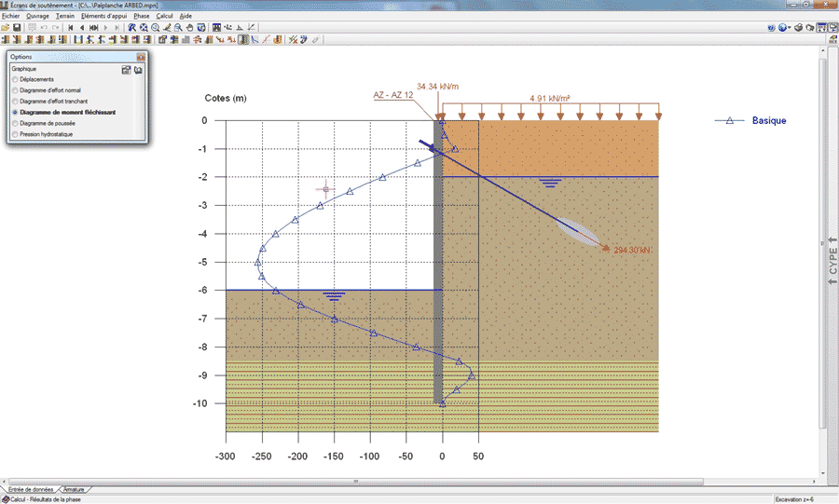Switch to the Entrée de données tab
Viewport: 839px width, 504px height.
point(31,490)
